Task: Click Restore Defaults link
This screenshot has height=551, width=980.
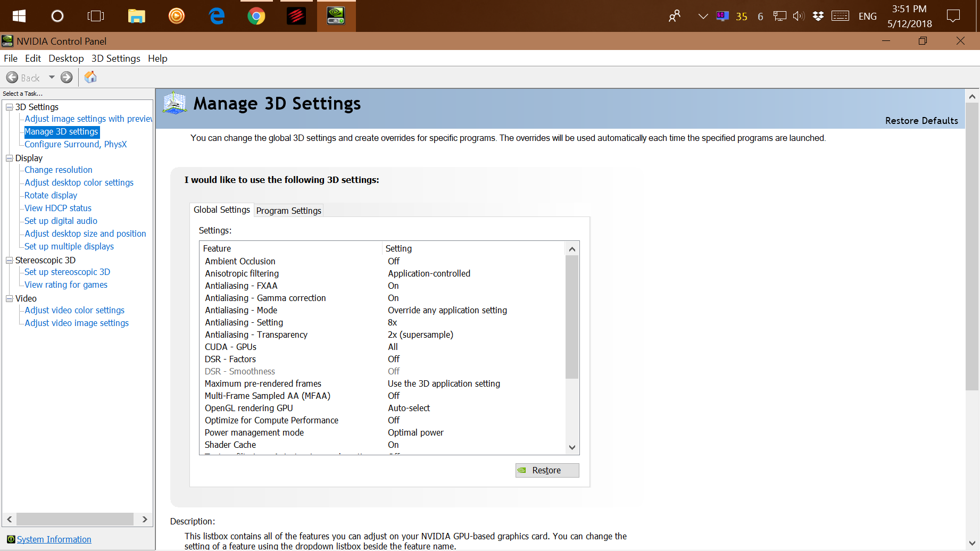Action: [921, 121]
